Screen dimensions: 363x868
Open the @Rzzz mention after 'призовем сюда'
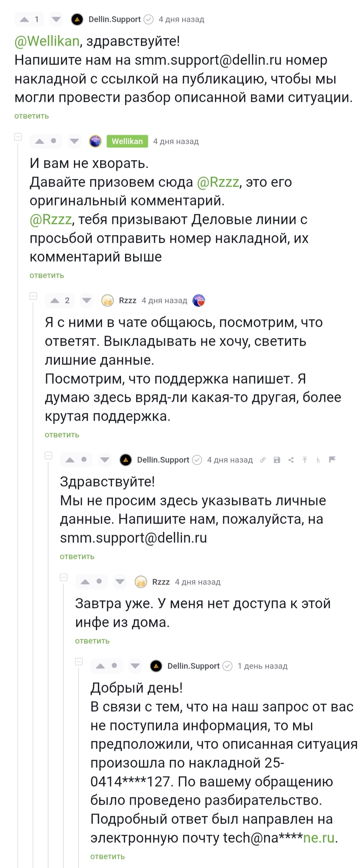pos(218,182)
